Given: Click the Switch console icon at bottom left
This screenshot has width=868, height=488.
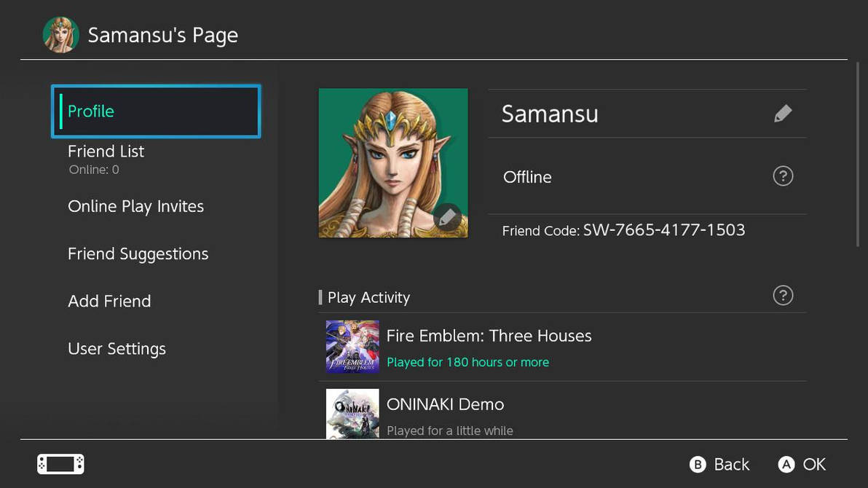Looking at the screenshot, I should pyautogui.click(x=60, y=464).
